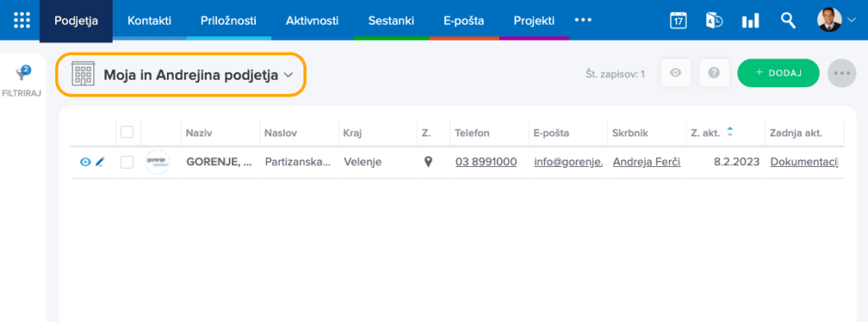This screenshot has height=322, width=868.
Task: Click the Naziv column header
Action: pos(198,133)
